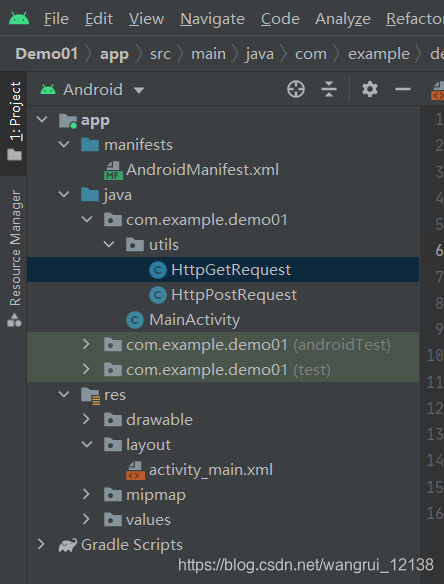Expand the values folder

(x=86, y=519)
